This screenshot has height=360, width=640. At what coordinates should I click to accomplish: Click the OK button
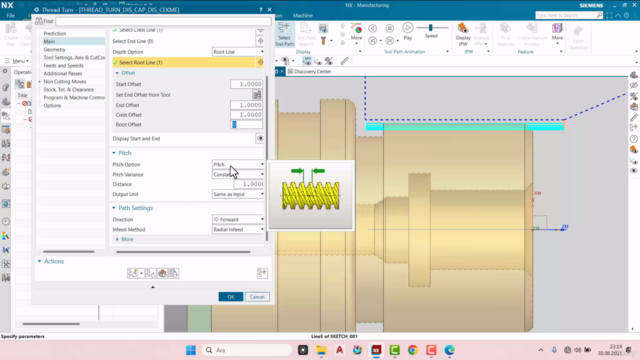(x=231, y=297)
